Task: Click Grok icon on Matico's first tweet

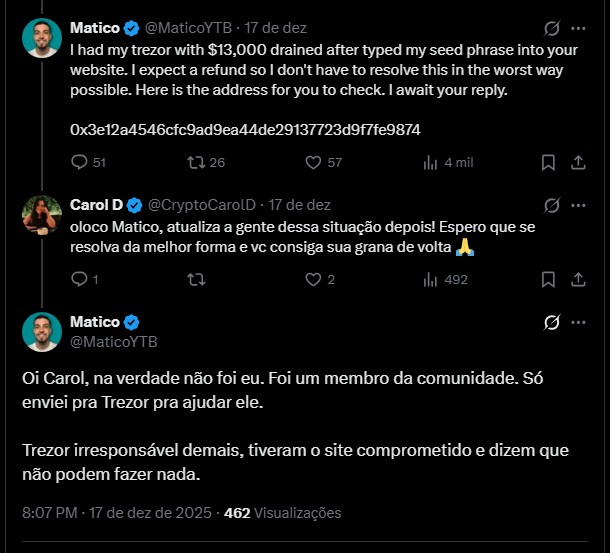Action: point(549,28)
